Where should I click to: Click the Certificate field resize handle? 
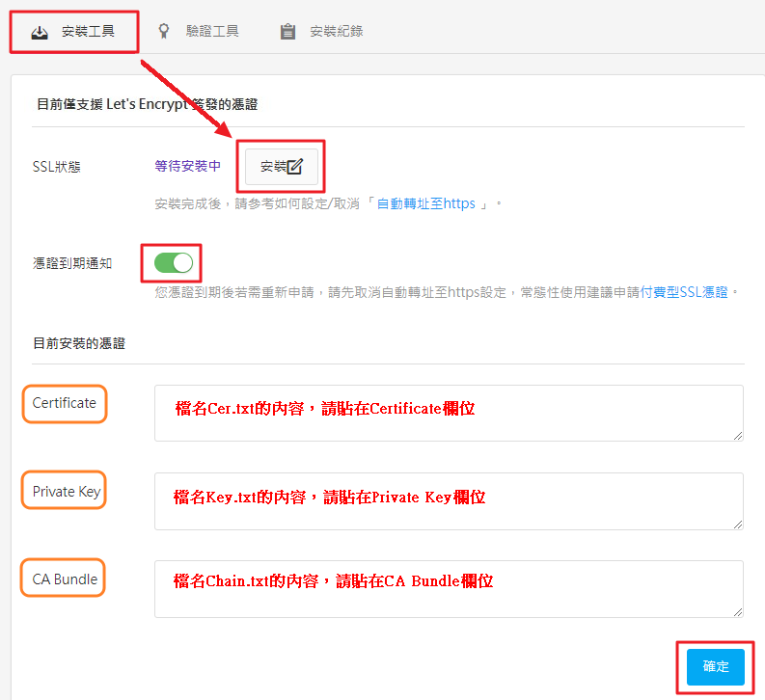pos(738,436)
